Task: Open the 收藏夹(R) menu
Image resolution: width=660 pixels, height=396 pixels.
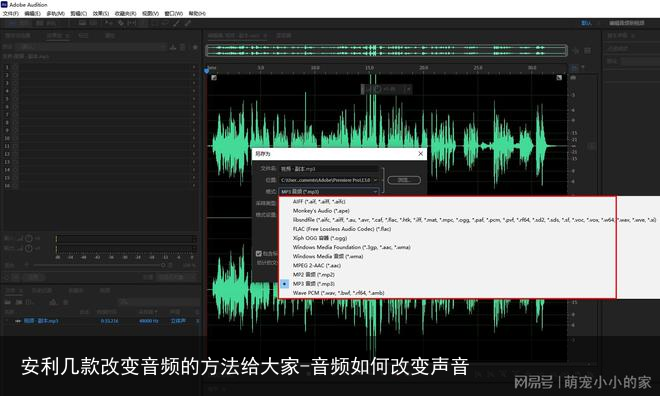Action: click(x=125, y=13)
